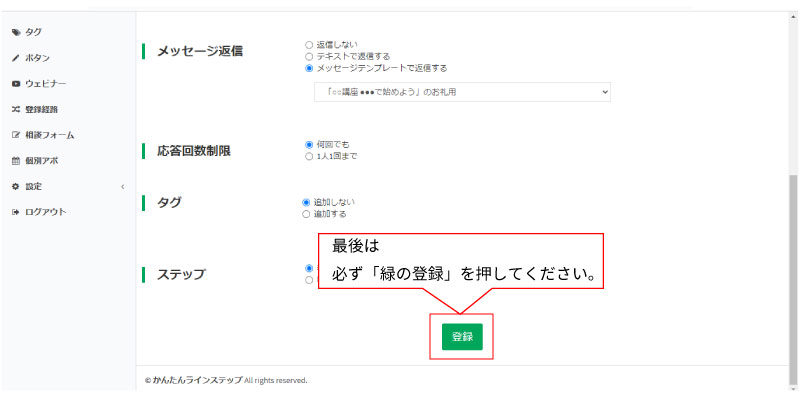This screenshot has height=398, width=800.
Task: Select the 返信しない radio option
Action: pos(309,45)
